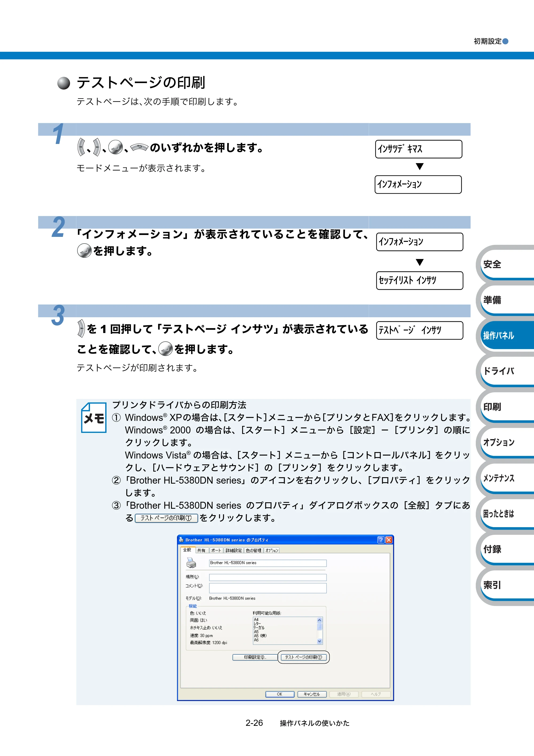Click the paper list scroll-up arrow
Screen dimensions: 534x756
click(x=319, y=620)
